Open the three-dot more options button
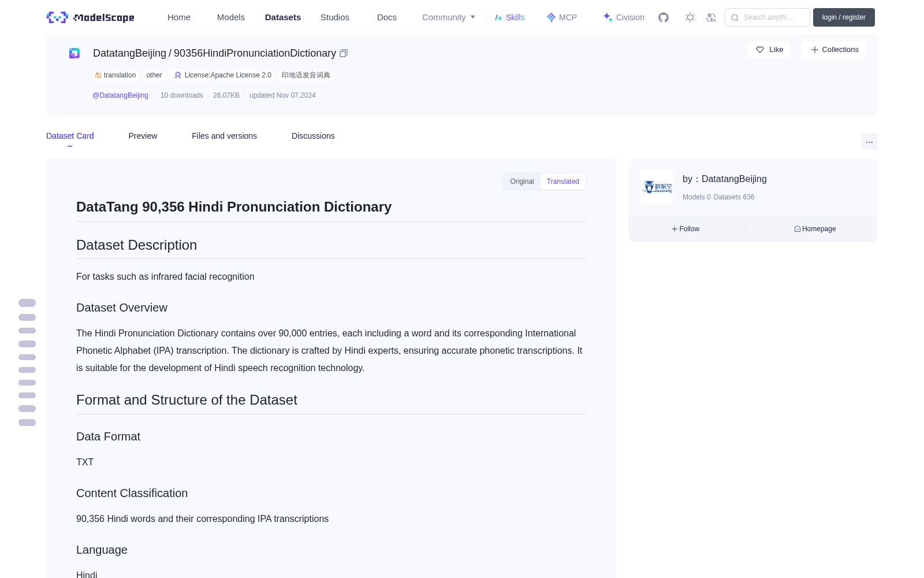The image size is (924, 578). [x=869, y=142]
